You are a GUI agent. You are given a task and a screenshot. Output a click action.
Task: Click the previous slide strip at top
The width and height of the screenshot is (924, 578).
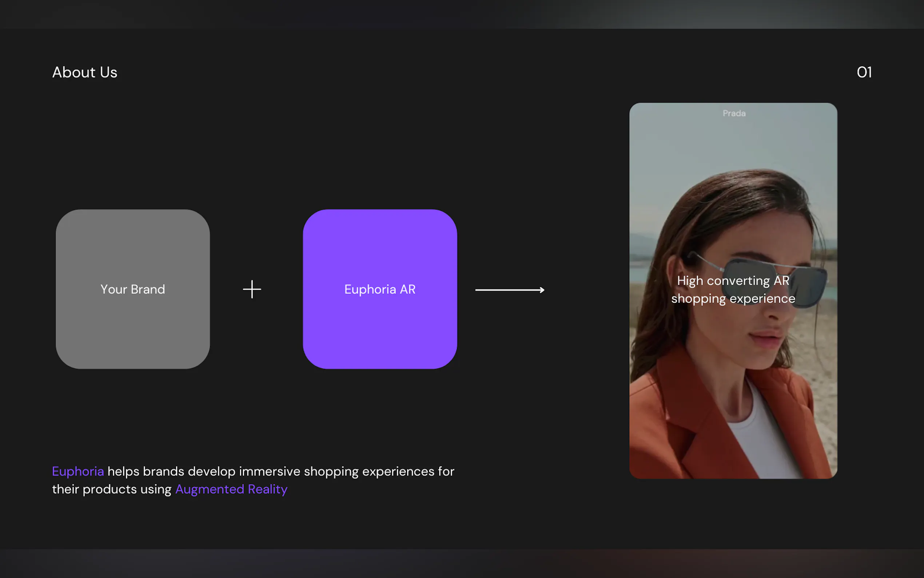[462, 14]
